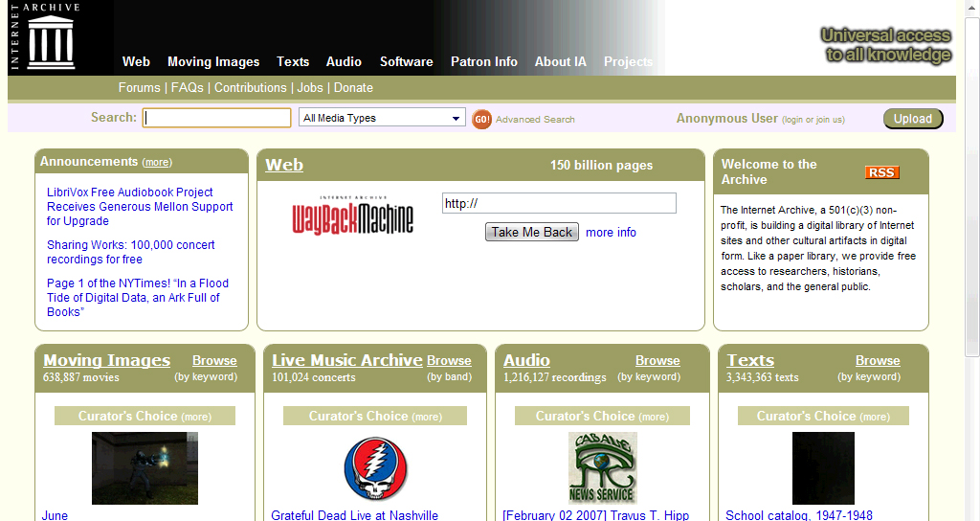Open the Moving Images curator's choice thumbnail
This screenshot has width=980, height=521.
[145, 467]
